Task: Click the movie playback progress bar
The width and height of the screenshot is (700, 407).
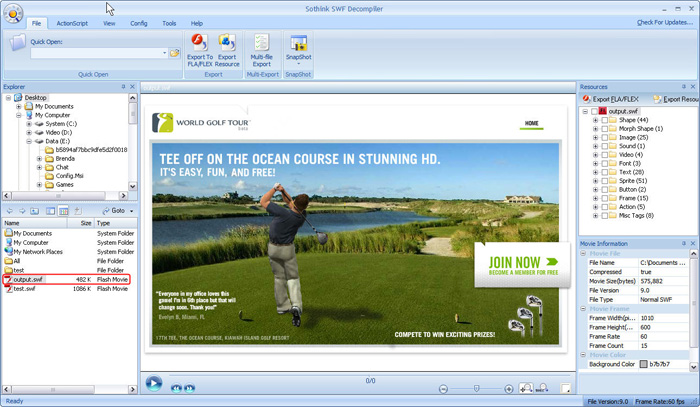Action: tap(371, 376)
